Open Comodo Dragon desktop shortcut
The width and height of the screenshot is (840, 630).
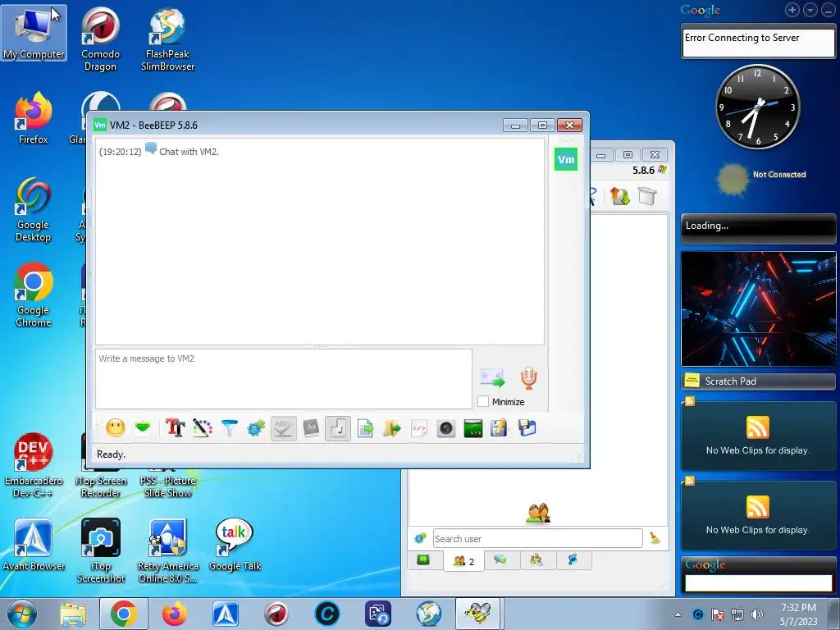100,39
